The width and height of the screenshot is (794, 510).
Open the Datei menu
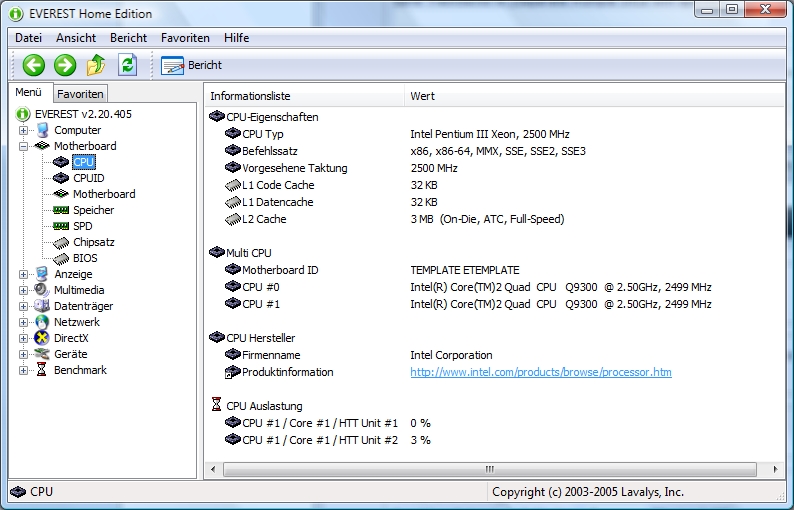pos(28,38)
